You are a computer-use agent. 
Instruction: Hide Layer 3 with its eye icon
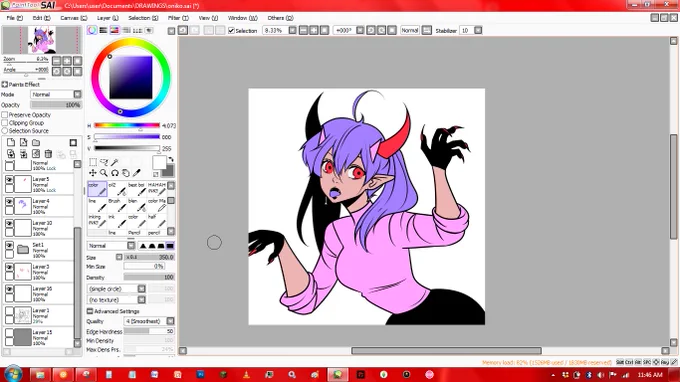9,267
